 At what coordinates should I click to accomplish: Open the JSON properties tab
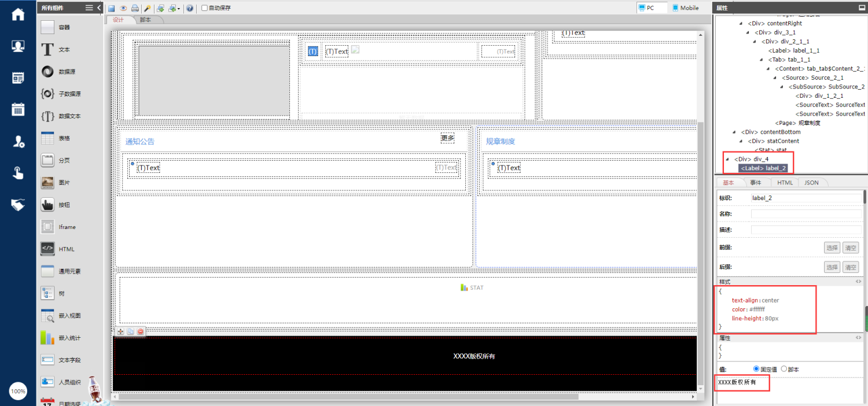(812, 183)
